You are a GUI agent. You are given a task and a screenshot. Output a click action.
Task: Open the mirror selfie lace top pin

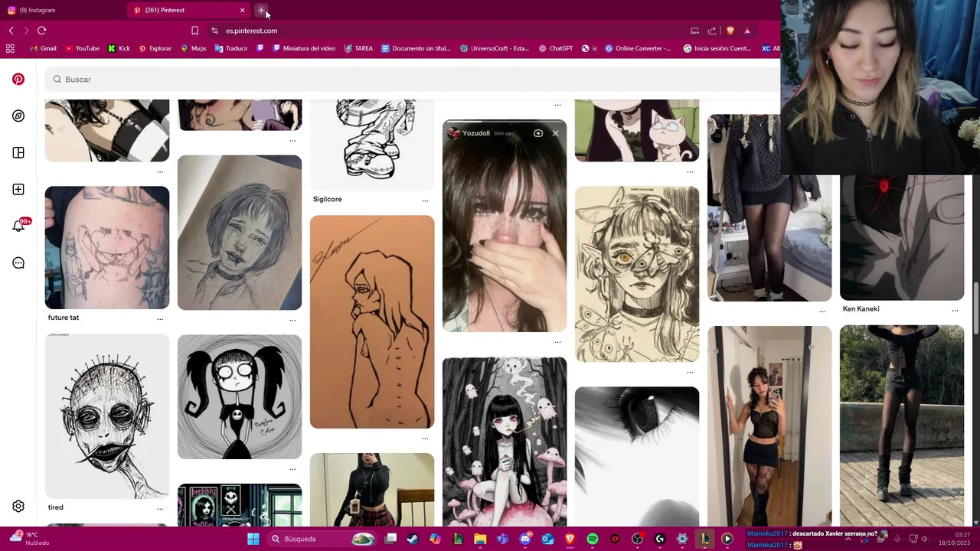tap(769, 426)
